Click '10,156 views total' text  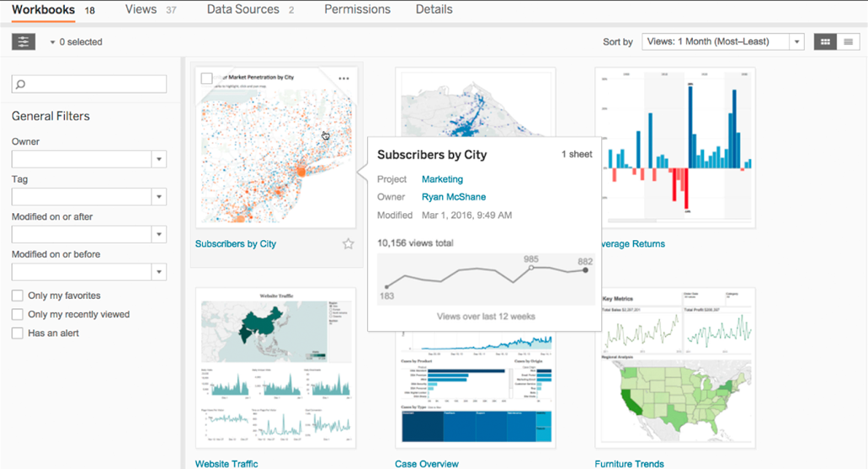click(415, 242)
